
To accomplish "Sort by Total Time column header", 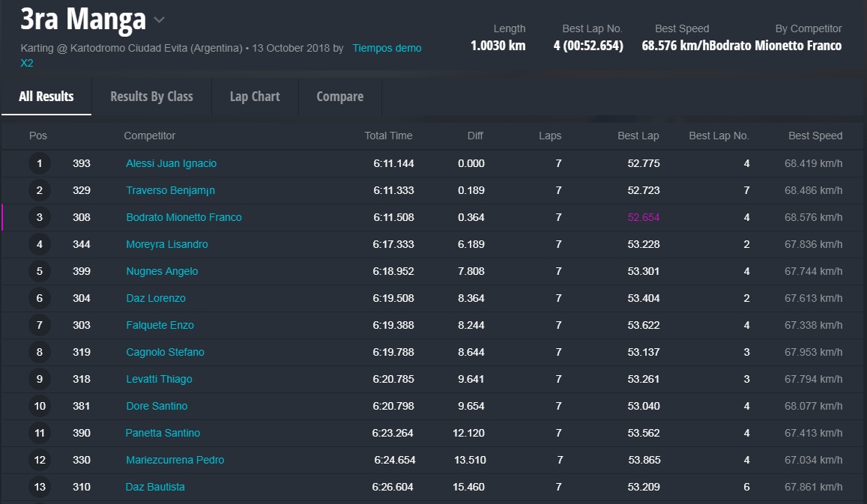I will point(388,136).
